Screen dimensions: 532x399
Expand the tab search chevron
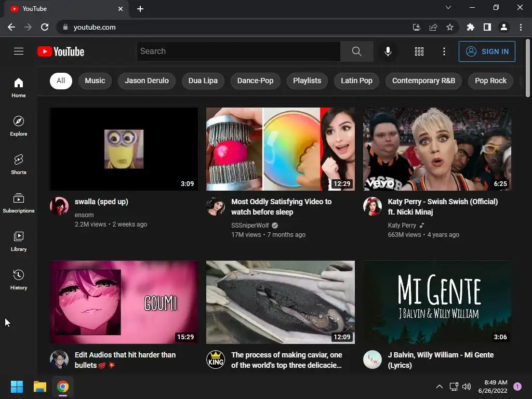(x=448, y=7)
